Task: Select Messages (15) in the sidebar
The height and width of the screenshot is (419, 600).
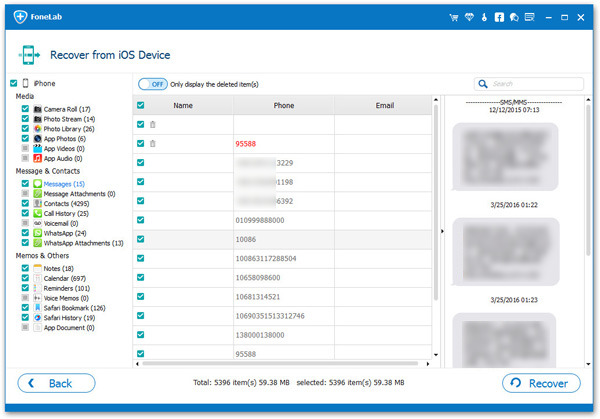Action: coord(64,184)
